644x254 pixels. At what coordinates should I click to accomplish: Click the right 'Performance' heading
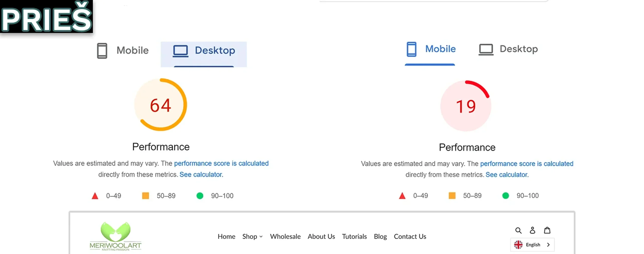[x=467, y=147]
